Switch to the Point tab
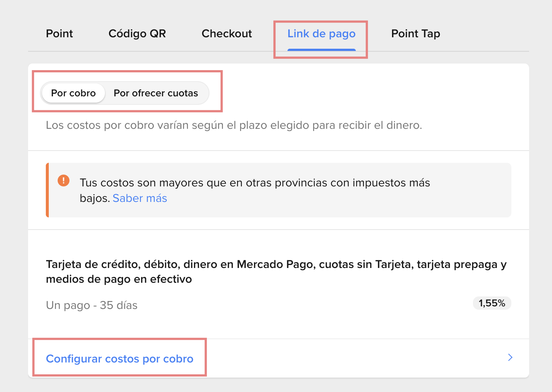The width and height of the screenshot is (552, 392). 59,34
